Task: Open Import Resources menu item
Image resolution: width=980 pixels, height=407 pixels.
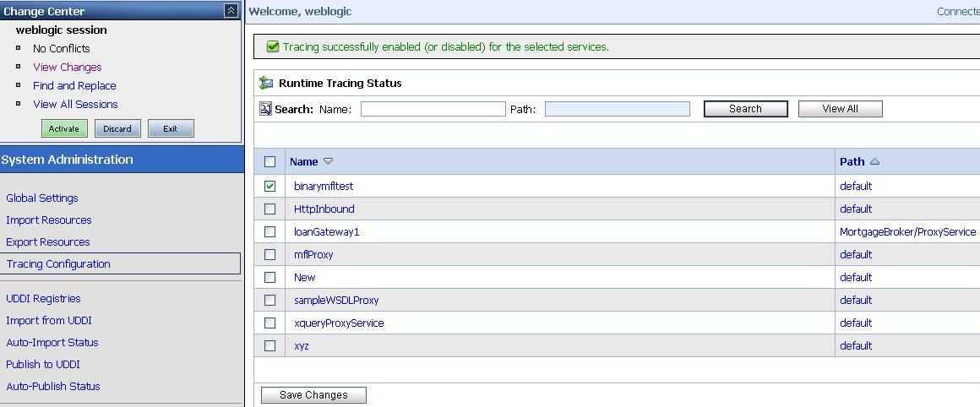Action: (x=49, y=220)
